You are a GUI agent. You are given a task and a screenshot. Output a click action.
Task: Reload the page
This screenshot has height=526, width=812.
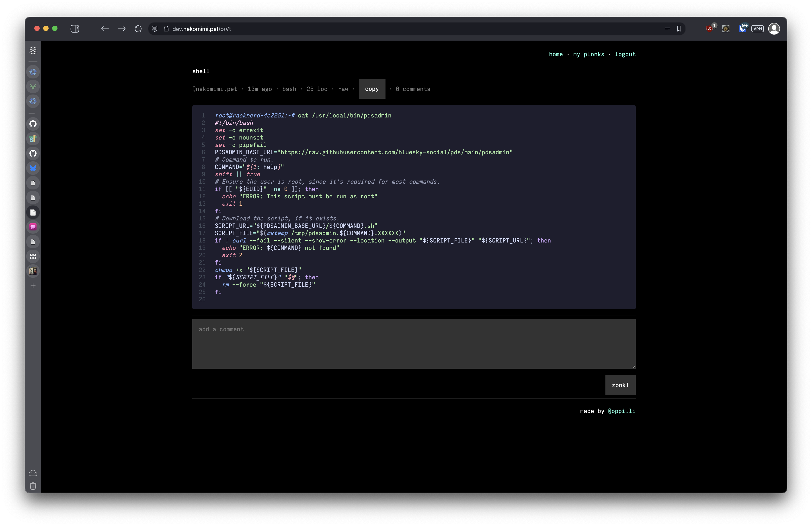click(x=138, y=29)
